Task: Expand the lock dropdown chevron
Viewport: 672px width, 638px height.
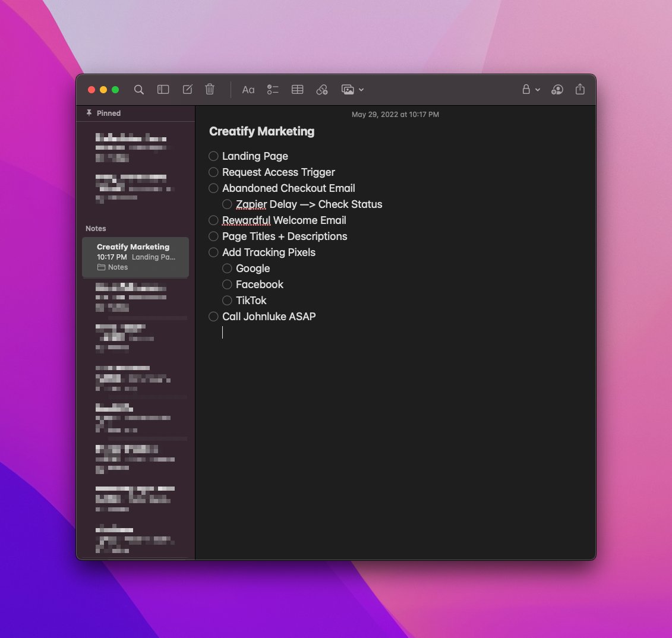Action: point(538,90)
